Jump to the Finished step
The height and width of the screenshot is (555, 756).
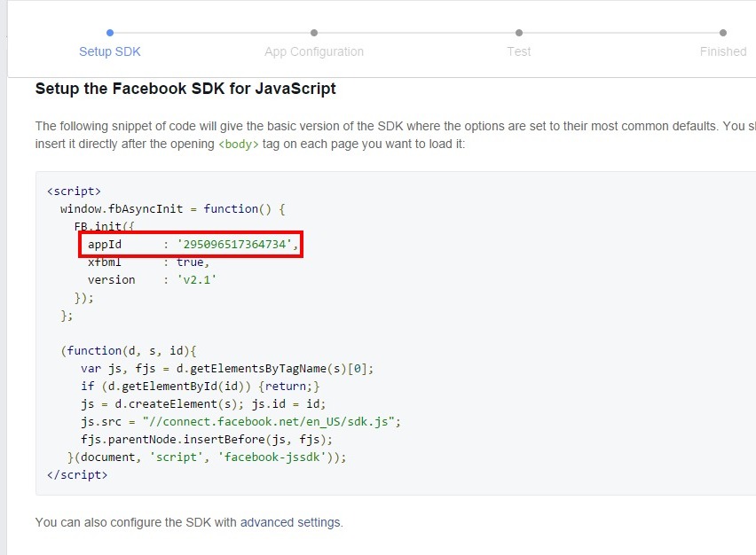click(x=723, y=51)
